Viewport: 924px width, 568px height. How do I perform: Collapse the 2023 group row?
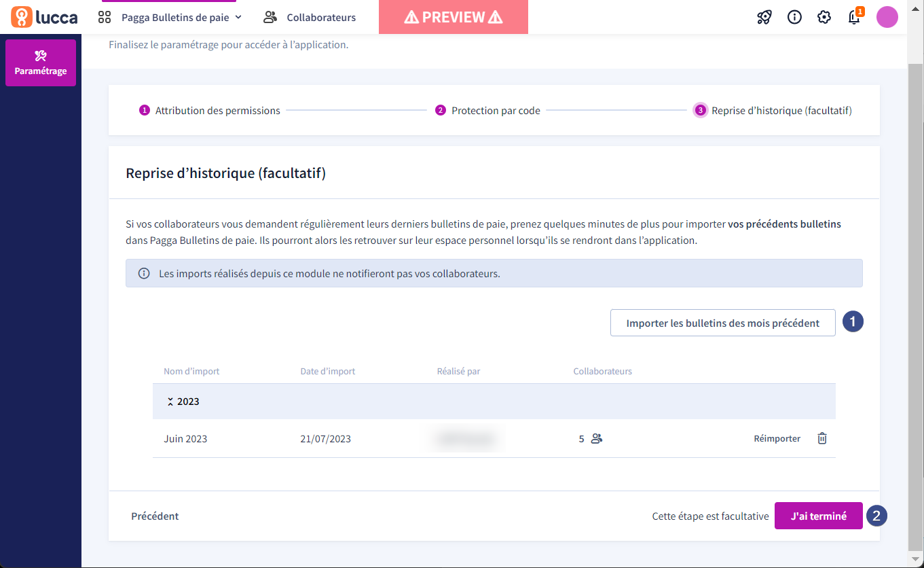[x=494, y=402]
